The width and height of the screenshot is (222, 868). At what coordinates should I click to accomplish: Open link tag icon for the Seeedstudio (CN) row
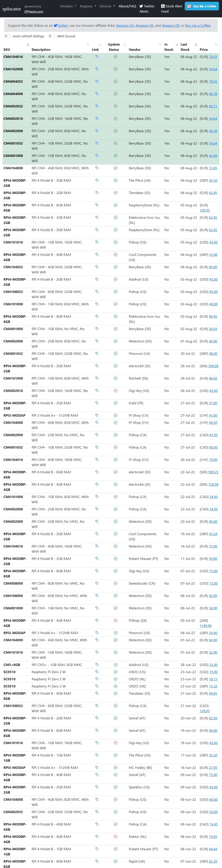97,583
